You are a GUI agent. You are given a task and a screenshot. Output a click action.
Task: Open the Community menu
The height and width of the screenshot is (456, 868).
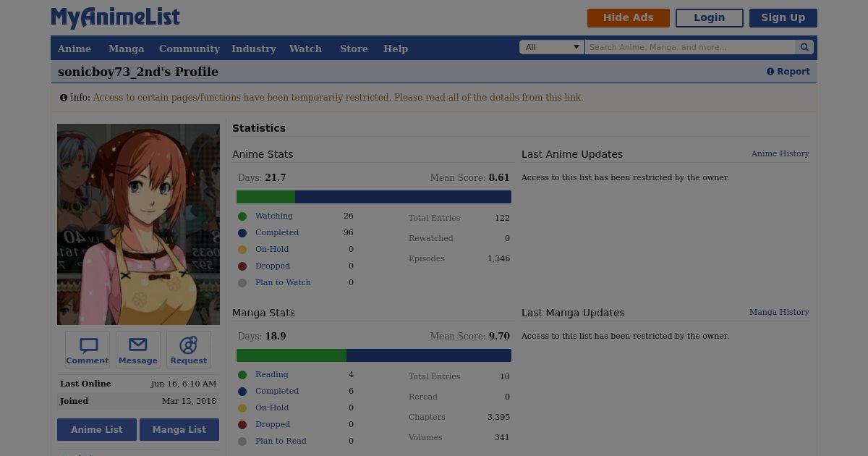coord(190,48)
